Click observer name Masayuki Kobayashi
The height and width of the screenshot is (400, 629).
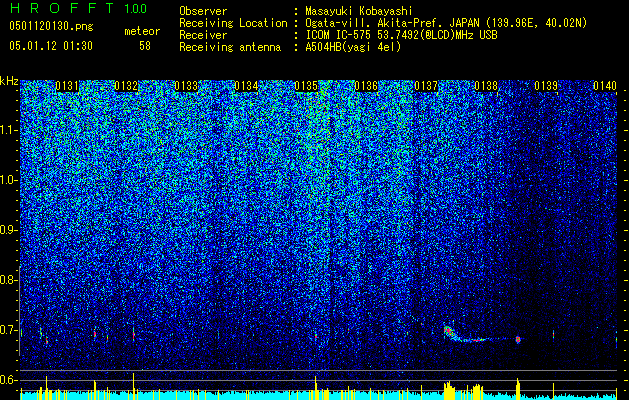[359, 11]
